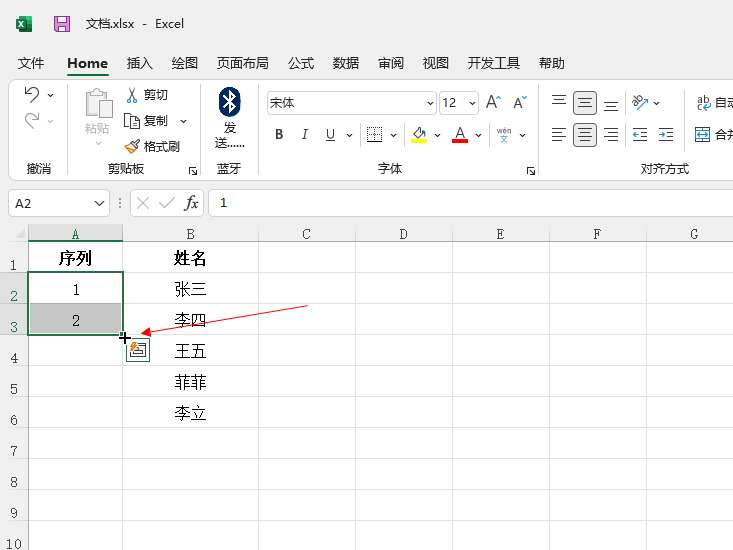Click the Undo arrow icon
This screenshot has width=733, height=550.
[32, 94]
